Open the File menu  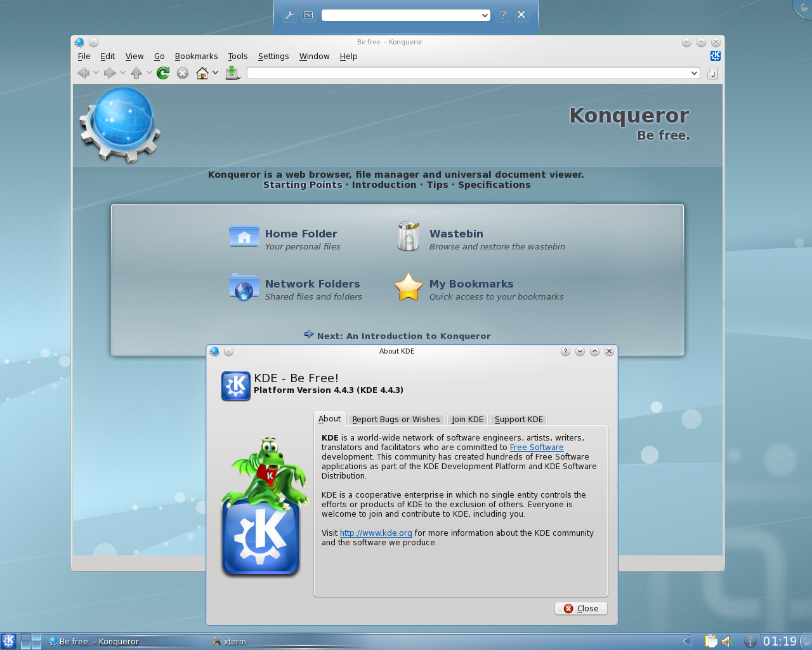[x=84, y=56]
